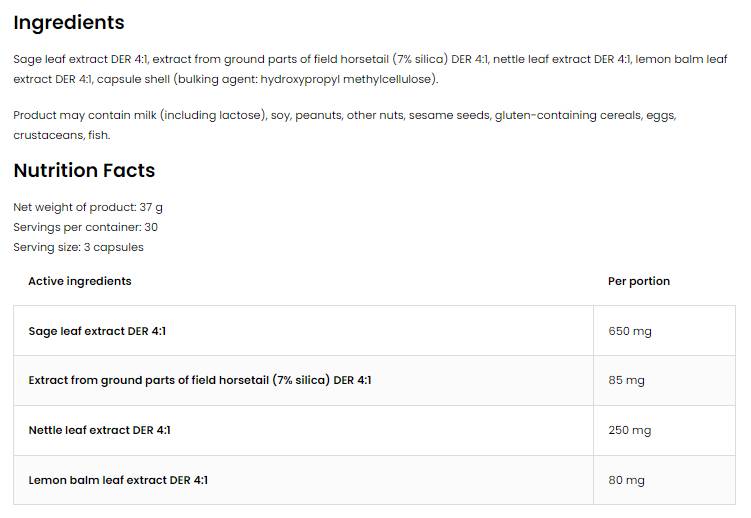Screen dimensions: 751x518
Task: Click the 80 mg value cell
Action: (x=626, y=480)
